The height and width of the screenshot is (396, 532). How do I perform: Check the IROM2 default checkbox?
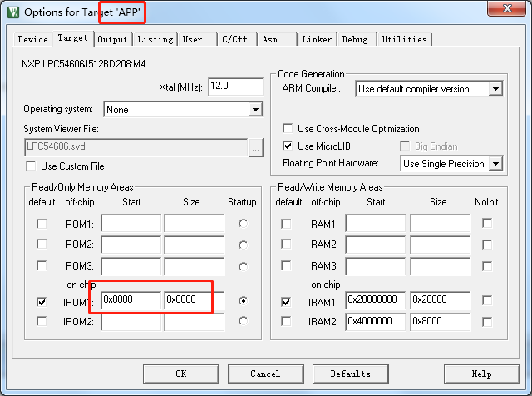coord(42,321)
